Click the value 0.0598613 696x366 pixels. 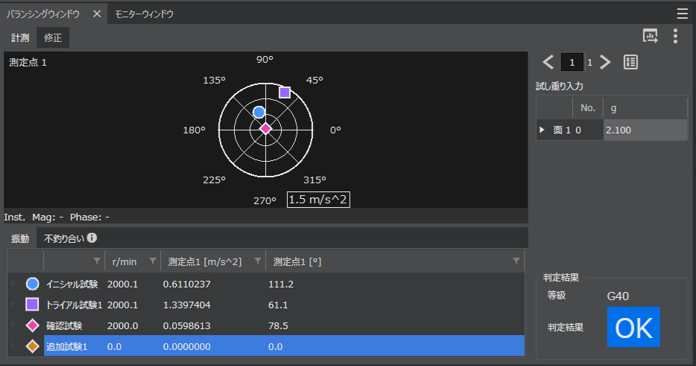coord(186,326)
